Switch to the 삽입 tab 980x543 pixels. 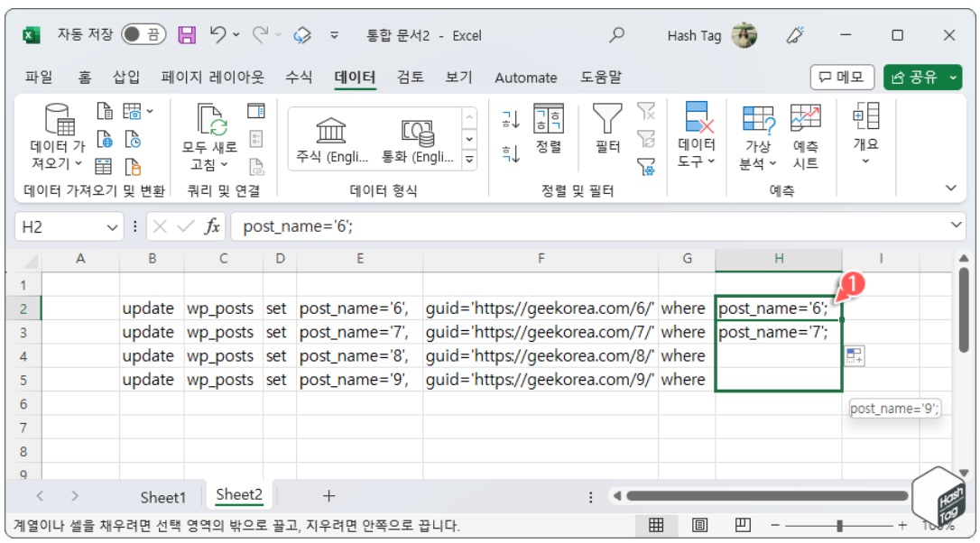(126, 78)
